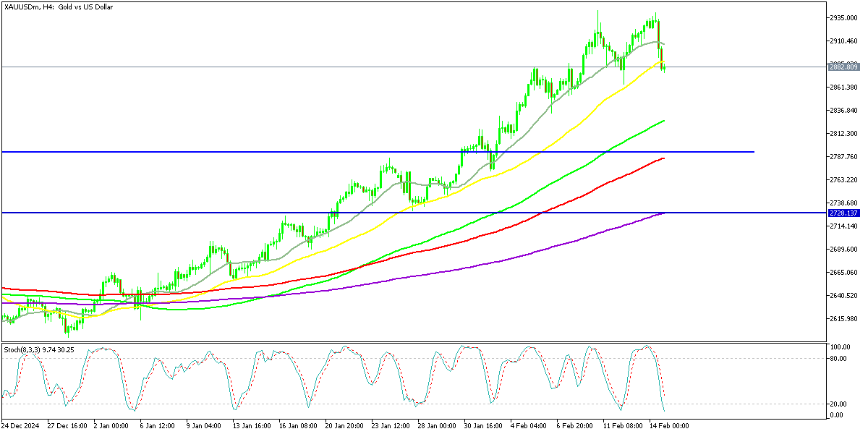Select the gray current-price horizontal line
Viewport: 868px width, 434px height.
pyautogui.click(x=413, y=67)
